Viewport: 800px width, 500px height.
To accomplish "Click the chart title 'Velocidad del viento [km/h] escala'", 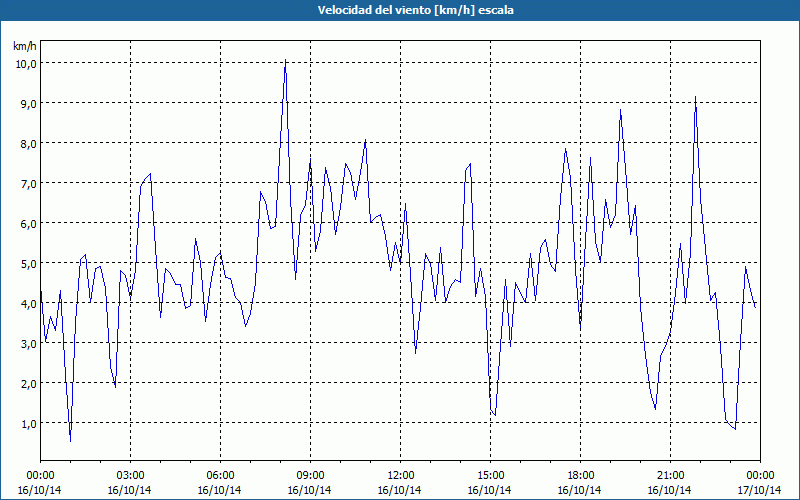I will pos(415,10).
